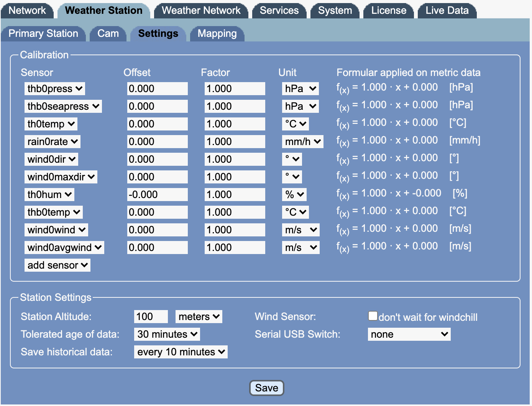
Task: Go to the Weather Network tab
Action: [x=201, y=10]
